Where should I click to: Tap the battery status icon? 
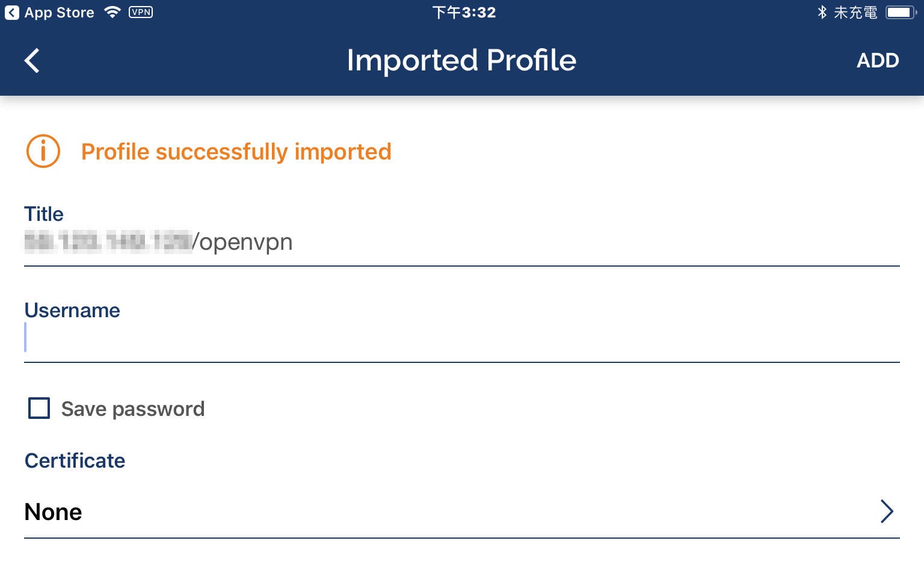[x=901, y=12]
